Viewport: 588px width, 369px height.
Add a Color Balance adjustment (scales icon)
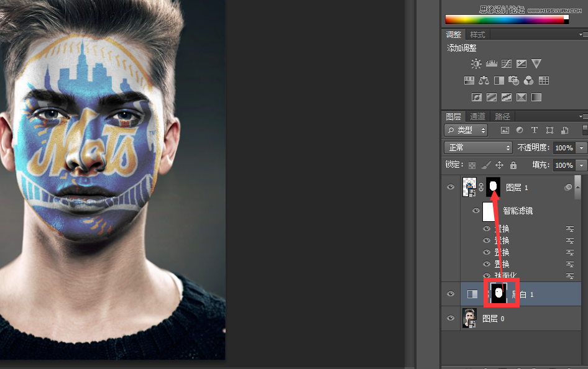coord(484,80)
